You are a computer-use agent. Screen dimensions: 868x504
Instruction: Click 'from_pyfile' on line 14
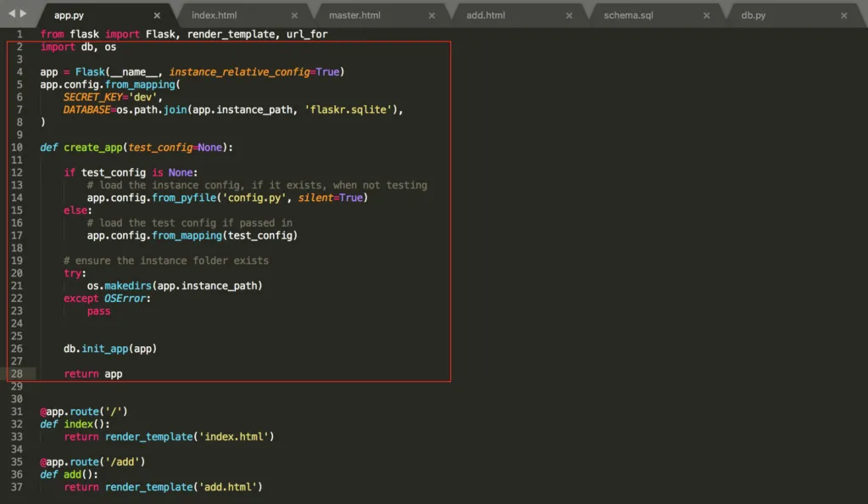pyautogui.click(x=184, y=198)
